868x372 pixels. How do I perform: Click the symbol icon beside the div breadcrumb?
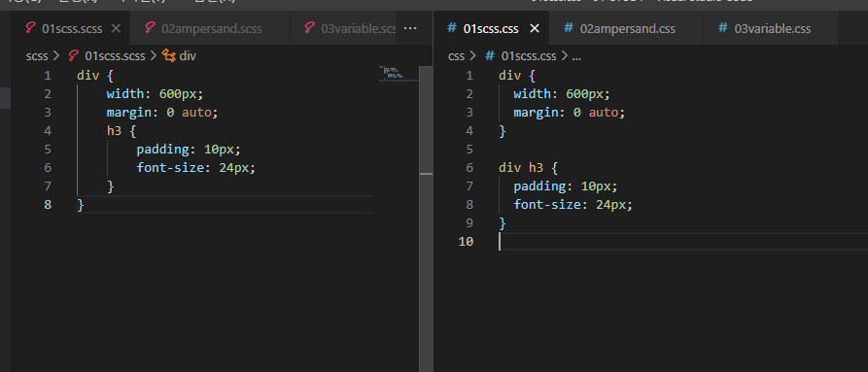tap(168, 55)
